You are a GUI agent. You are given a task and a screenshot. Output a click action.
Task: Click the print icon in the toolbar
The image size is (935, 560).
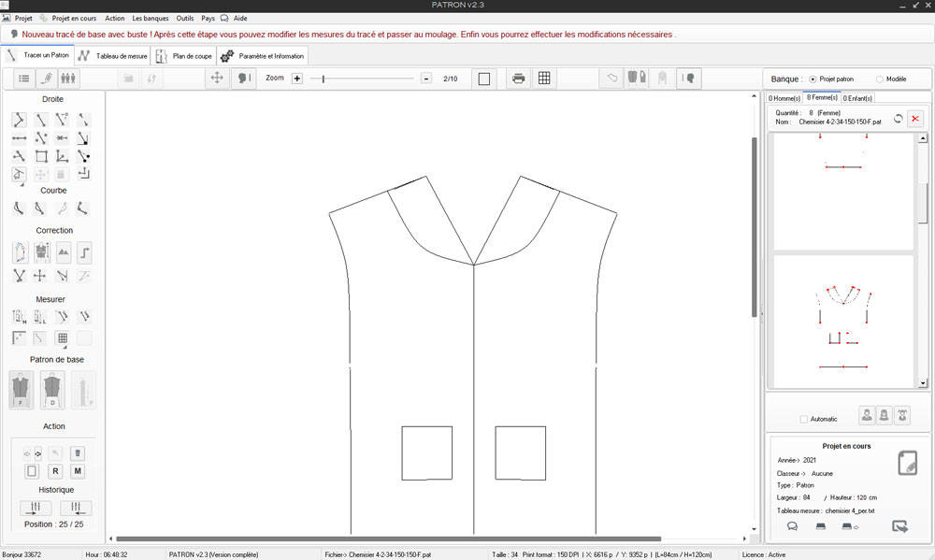tap(517, 79)
